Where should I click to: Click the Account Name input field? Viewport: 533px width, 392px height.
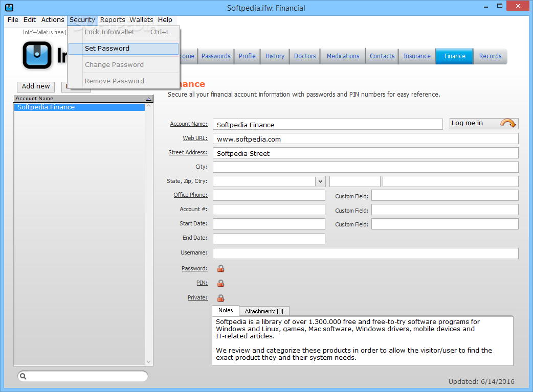328,124
